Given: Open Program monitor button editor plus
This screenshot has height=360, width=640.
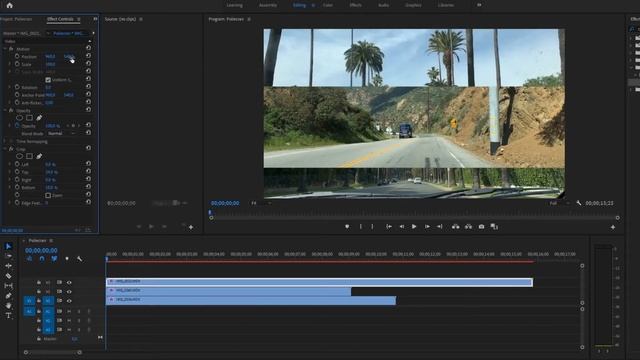Looking at the screenshot, I should (613, 227).
